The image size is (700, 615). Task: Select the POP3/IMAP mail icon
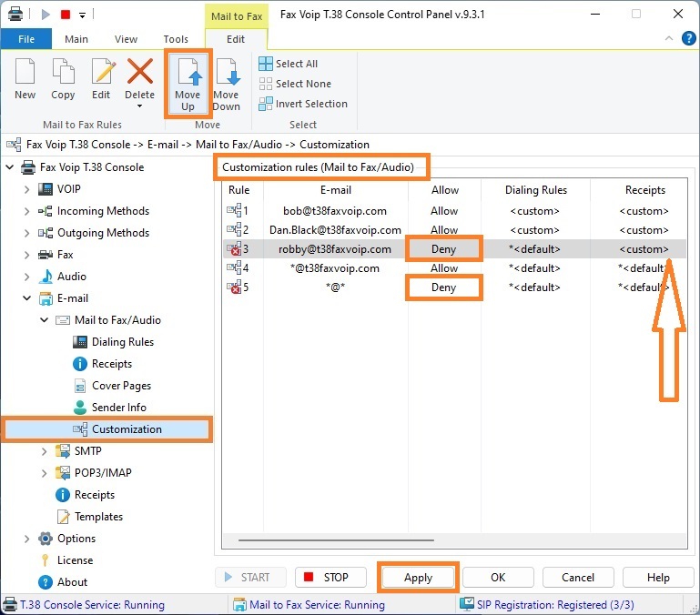coord(63,473)
